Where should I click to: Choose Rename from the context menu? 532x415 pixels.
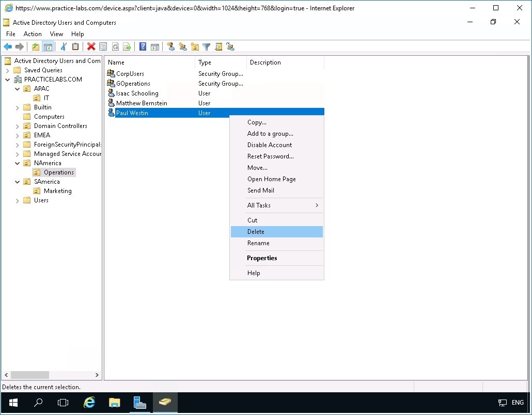(276, 243)
